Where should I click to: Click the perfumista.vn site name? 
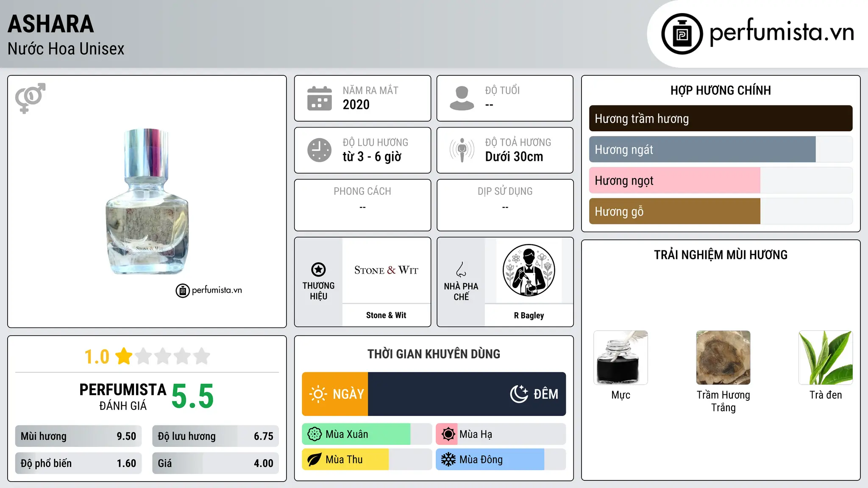click(x=782, y=32)
